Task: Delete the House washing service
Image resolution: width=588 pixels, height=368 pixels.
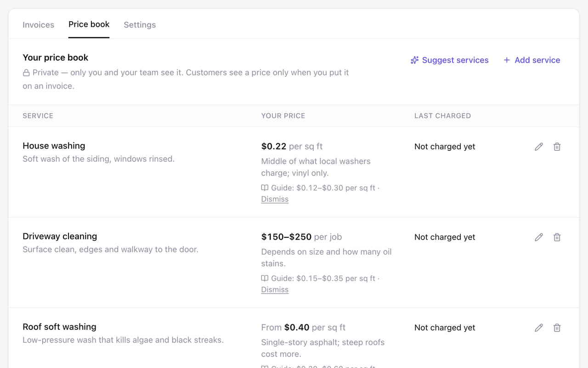Action: pos(557,147)
